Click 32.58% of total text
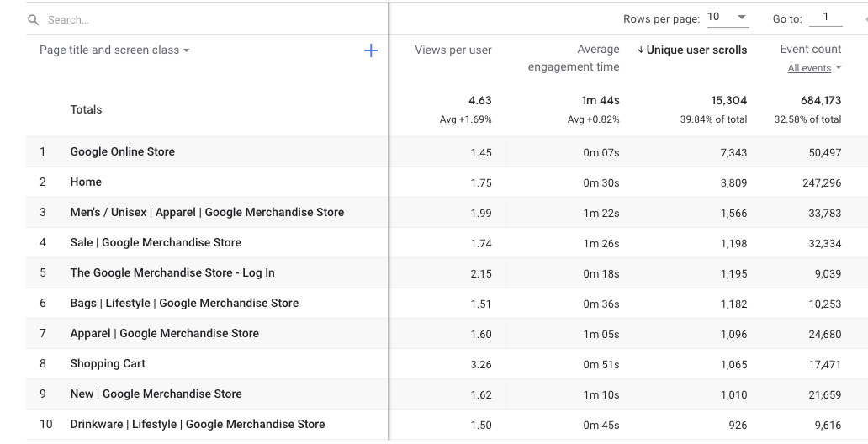The image size is (868, 444). pos(807,119)
